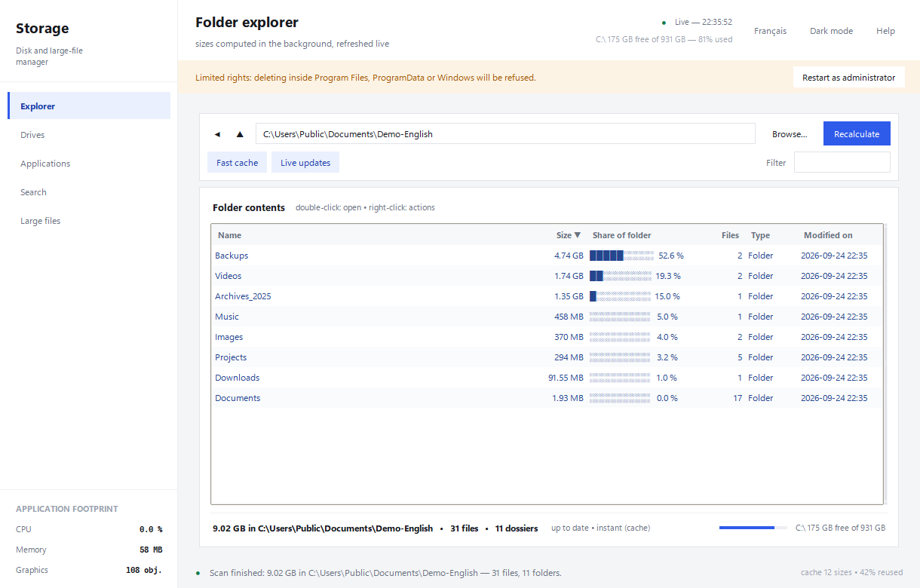The image size is (920, 588).
Task: Click the 17 files count in Documents row
Action: click(738, 398)
